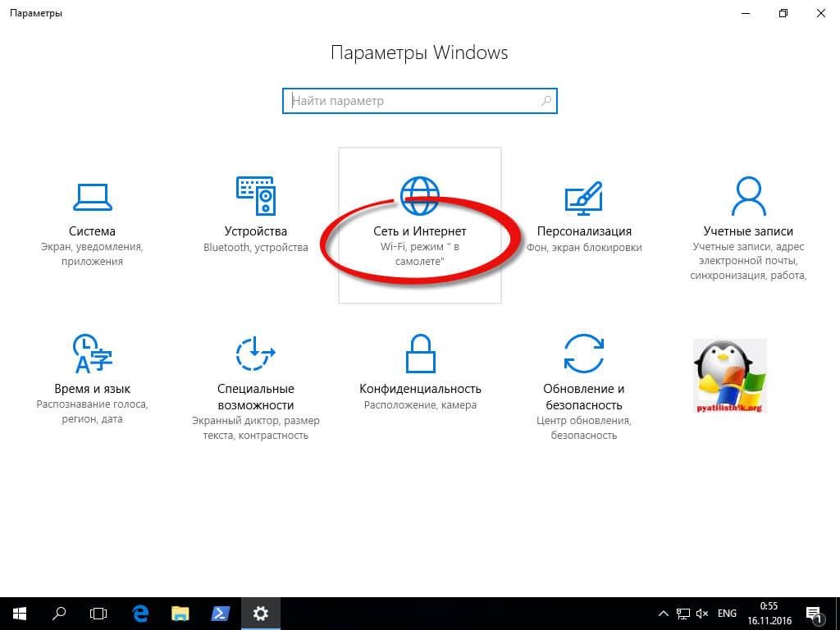Focus the Найти параметр search field
Screen dimensions: 840x630
pos(420,101)
